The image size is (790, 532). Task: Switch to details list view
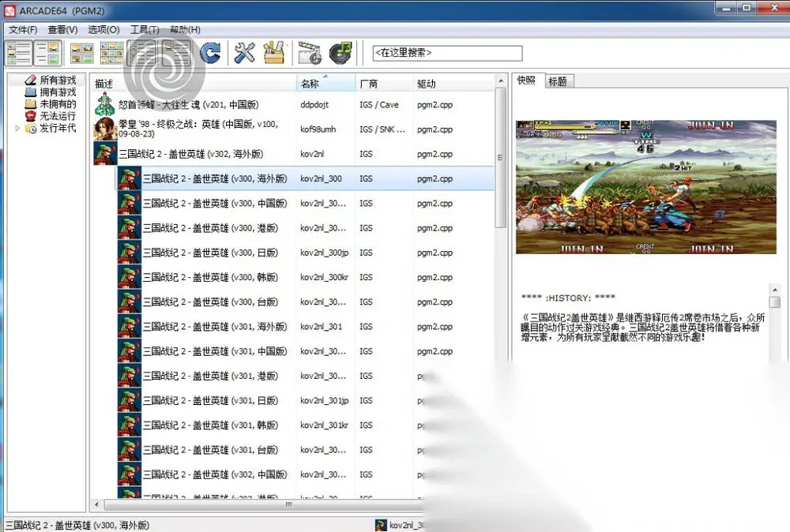point(141,53)
